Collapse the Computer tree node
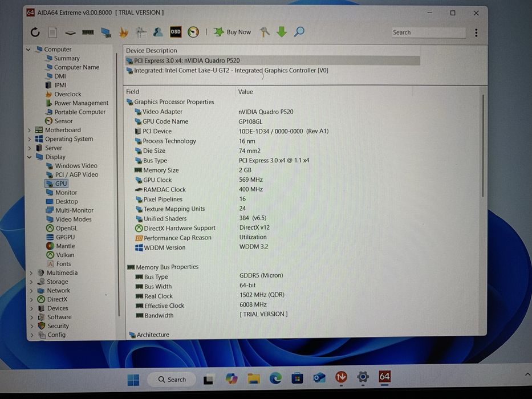The width and height of the screenshot is (532, 399). tap(29, 50)
